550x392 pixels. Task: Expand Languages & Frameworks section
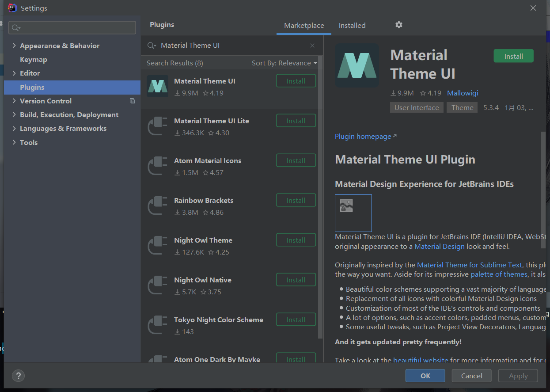click(15, 128)
